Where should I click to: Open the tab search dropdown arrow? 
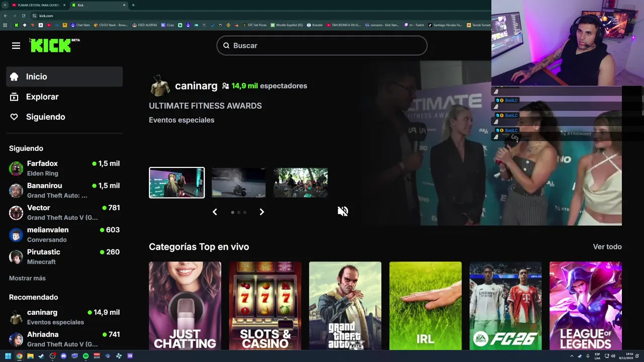(5, 5)
